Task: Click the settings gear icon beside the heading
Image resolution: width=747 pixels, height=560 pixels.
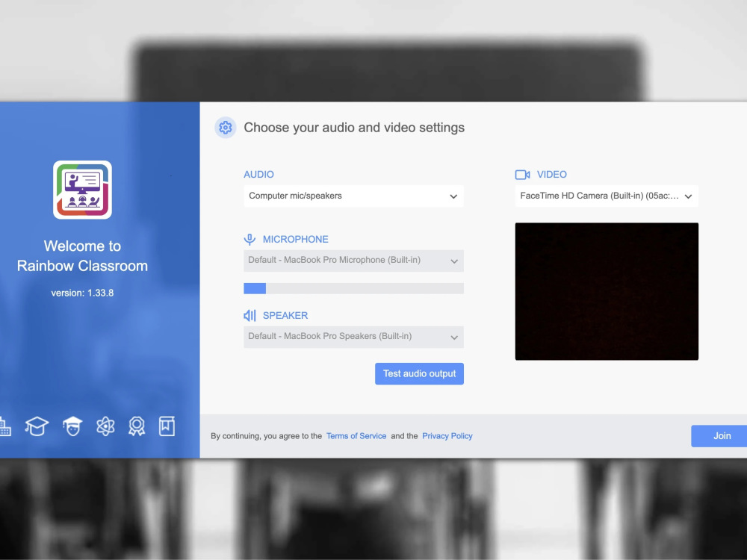Action: (226, 128)
